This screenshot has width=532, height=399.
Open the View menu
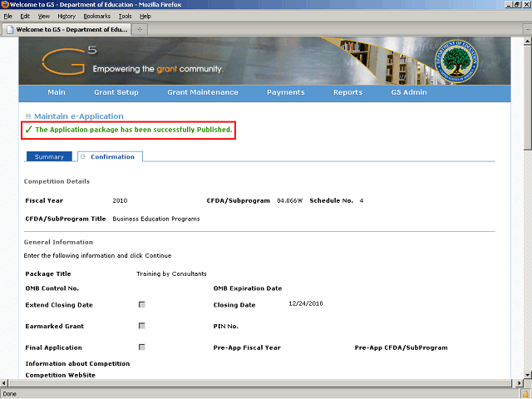44,17
